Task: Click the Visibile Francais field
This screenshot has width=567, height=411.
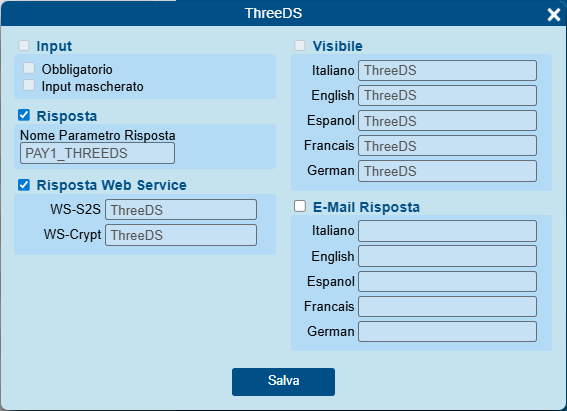Action: pyautogui.click(x=448, y=146)
